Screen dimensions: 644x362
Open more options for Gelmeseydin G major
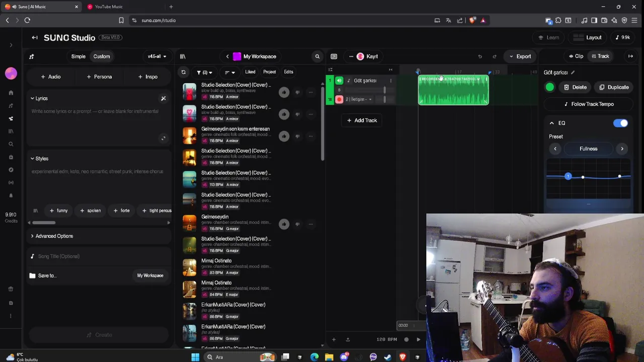coord(310,224)
